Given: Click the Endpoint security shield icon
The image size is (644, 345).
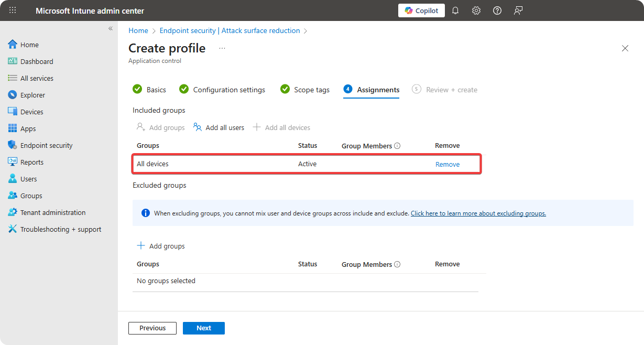Looking at the screenshot, I should pos(13,145).
